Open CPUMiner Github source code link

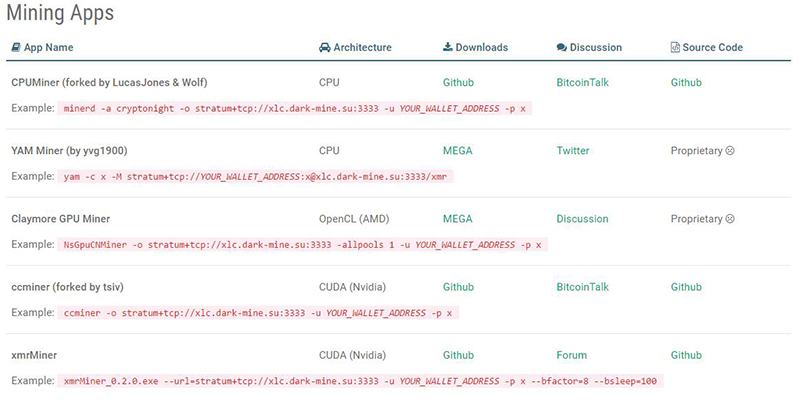pyautogui.click(x=686, y=83)
